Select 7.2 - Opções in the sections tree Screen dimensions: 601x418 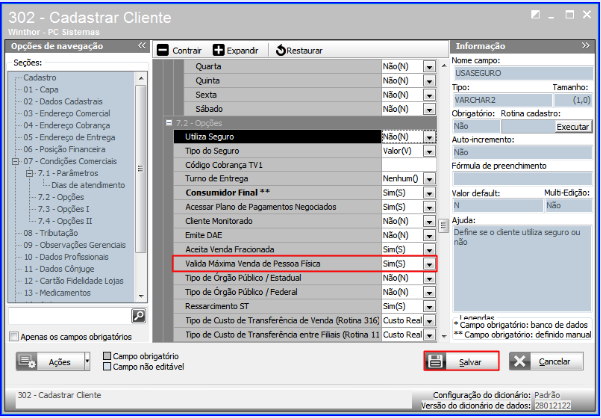(x=61, y=197)
